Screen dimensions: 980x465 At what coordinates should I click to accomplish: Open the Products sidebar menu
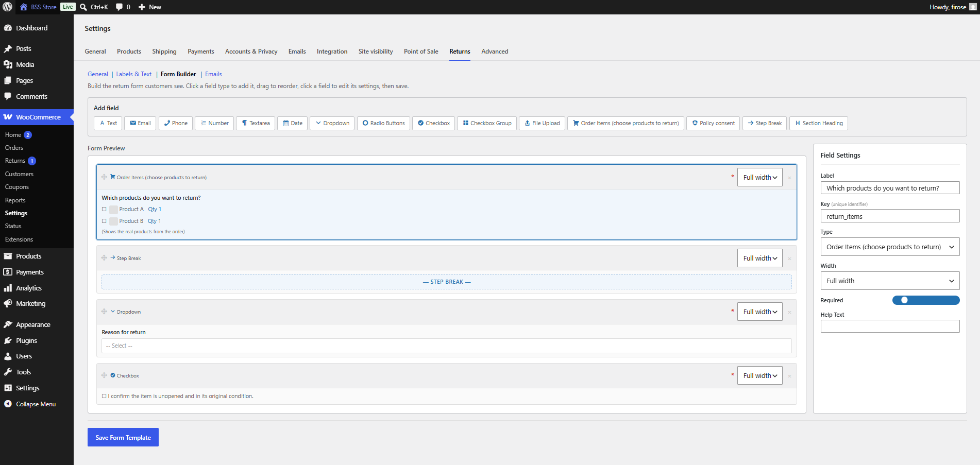click(37, 256)
